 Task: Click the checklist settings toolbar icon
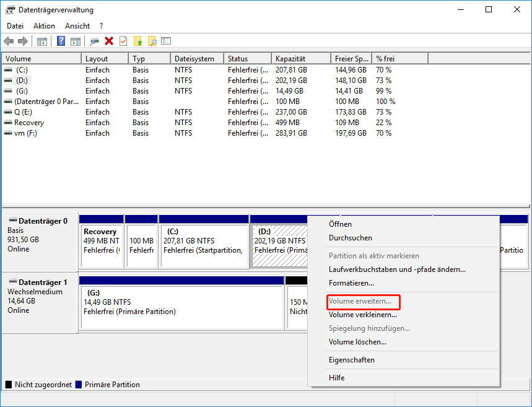166,41
